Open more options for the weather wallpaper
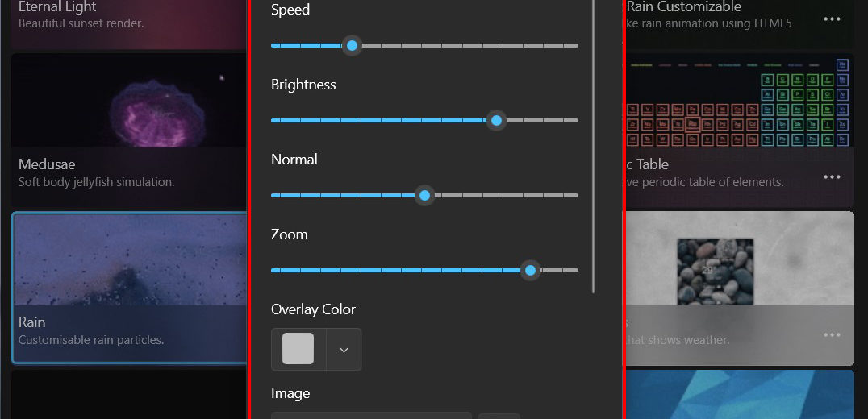Screen dimensions: 868x419 [x=832, y=335]
